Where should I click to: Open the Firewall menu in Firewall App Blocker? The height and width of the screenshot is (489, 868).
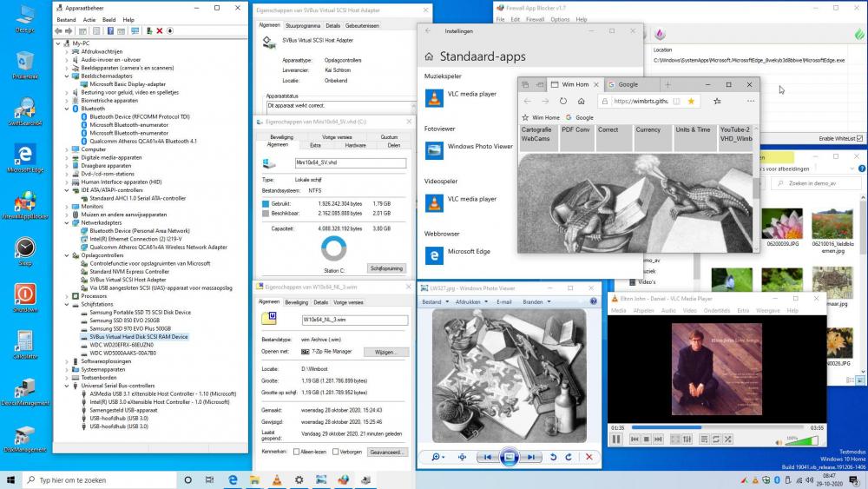coord(536,19)
